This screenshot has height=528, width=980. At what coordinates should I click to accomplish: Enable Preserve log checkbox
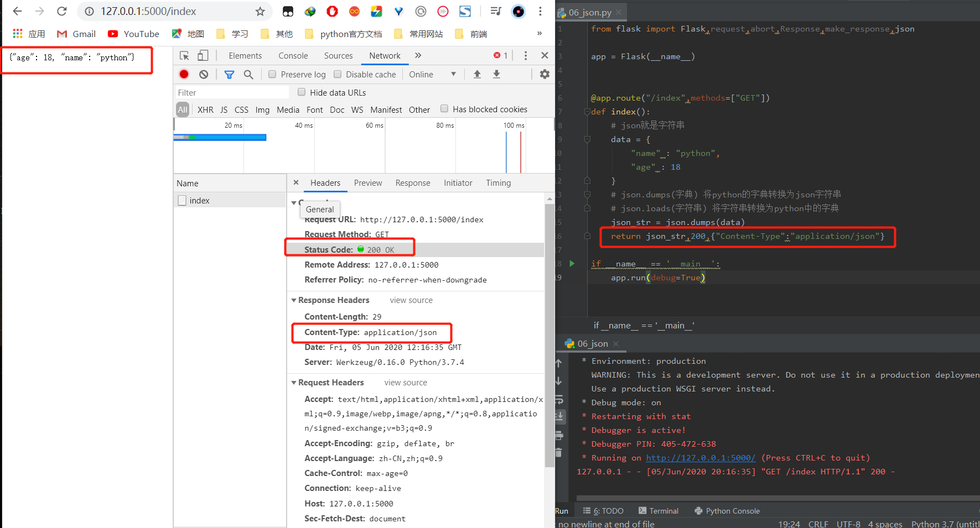[x=272, y=74]
